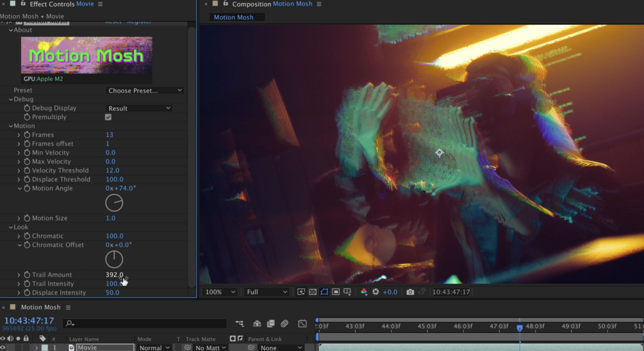
Task: Click label tag column icon
Action: tap(42, 339)
